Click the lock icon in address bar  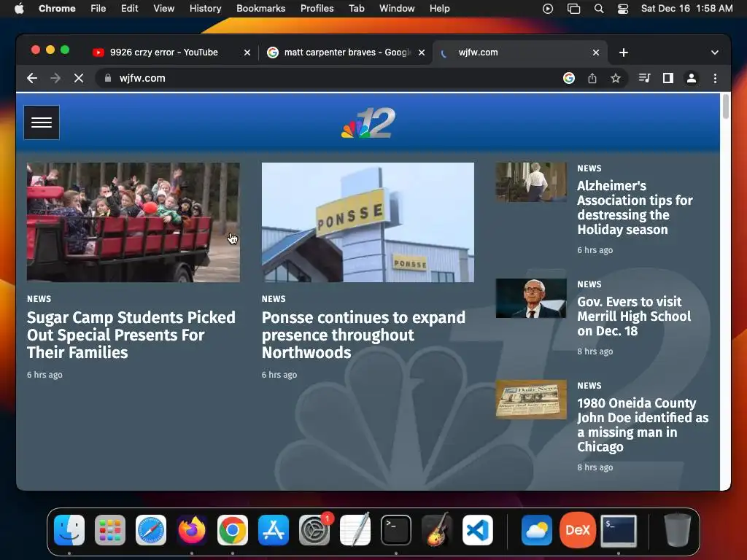pyautogui.click(x=108, y=78)
